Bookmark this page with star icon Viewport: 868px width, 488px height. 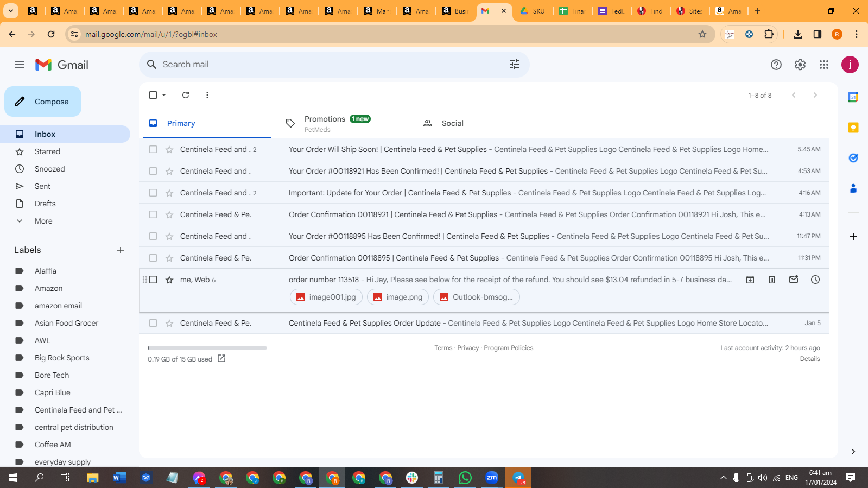point(702,34)
